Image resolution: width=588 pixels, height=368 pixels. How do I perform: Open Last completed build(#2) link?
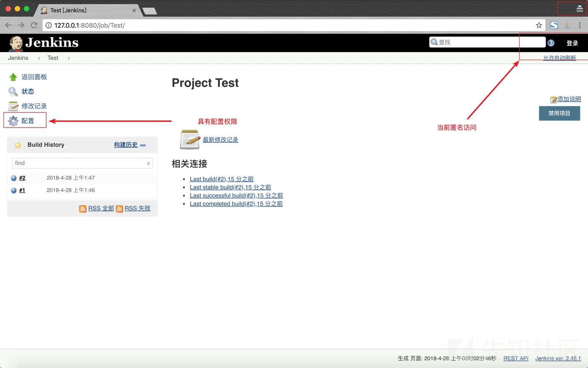click(236, 204)
